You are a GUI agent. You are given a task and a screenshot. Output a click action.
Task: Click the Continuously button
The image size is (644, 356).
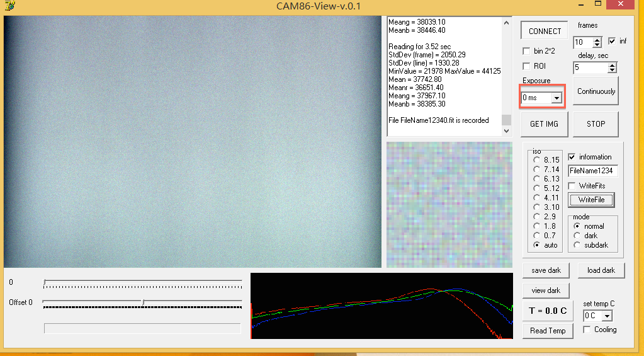coord(596,91)
